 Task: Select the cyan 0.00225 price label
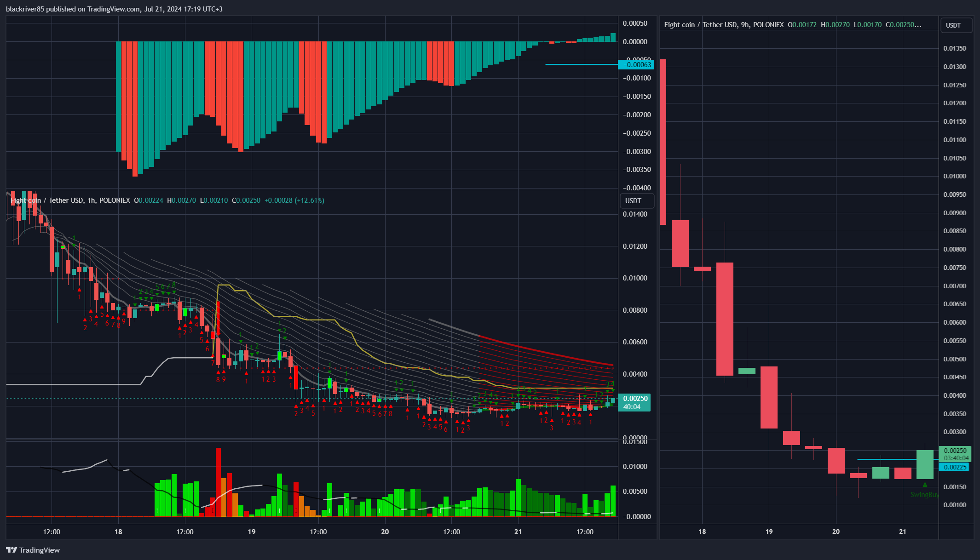[954, 467]
